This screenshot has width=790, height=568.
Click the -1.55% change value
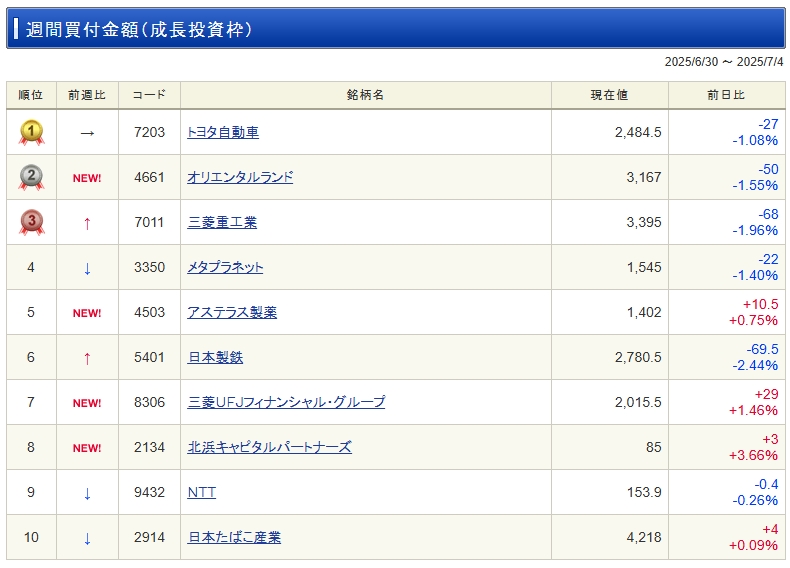pyautogui.click(x=755, y=185)
